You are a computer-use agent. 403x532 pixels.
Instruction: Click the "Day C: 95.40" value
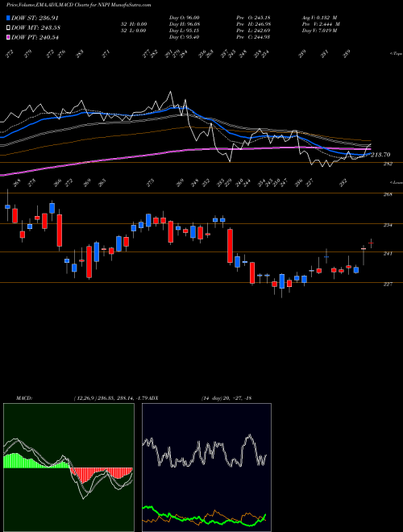tap(185, 37)
